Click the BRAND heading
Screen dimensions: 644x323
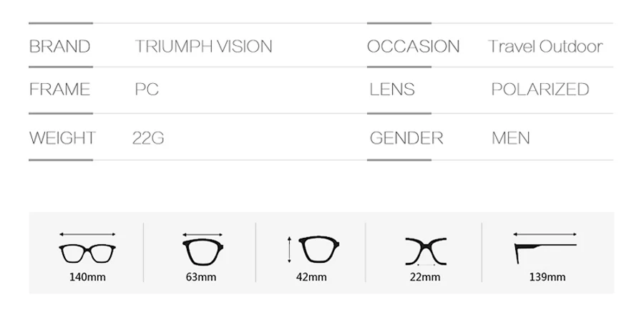pos(59,47)
